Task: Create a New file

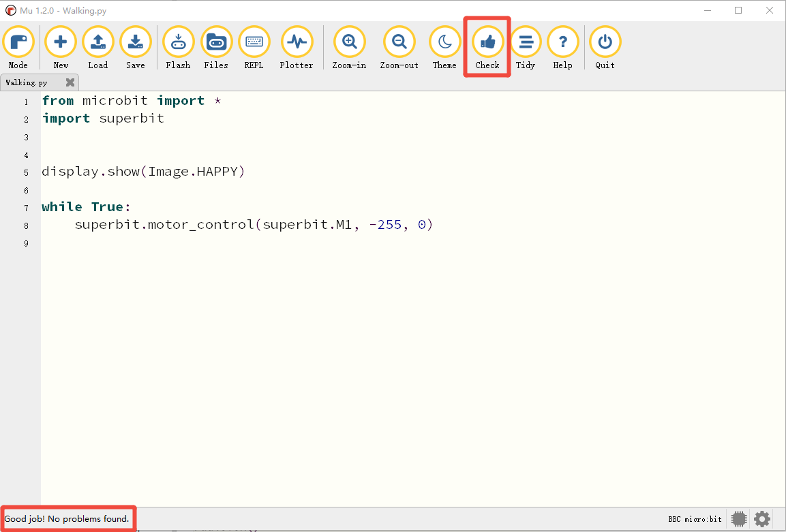Action: tap(61, 48)
